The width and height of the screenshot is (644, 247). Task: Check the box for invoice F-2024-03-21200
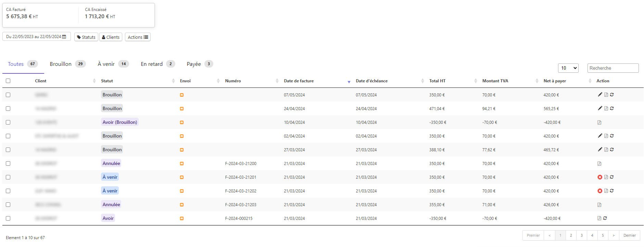[8, 164]
